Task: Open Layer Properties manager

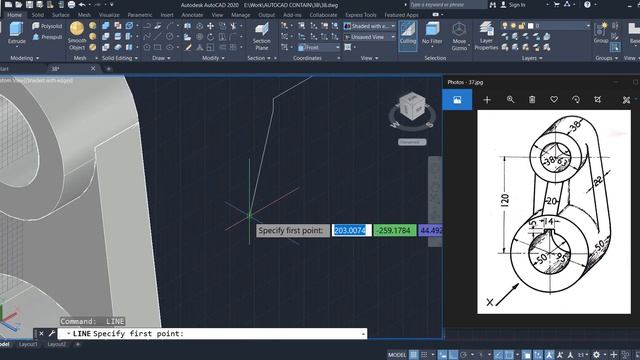Action: pos(486,36)
